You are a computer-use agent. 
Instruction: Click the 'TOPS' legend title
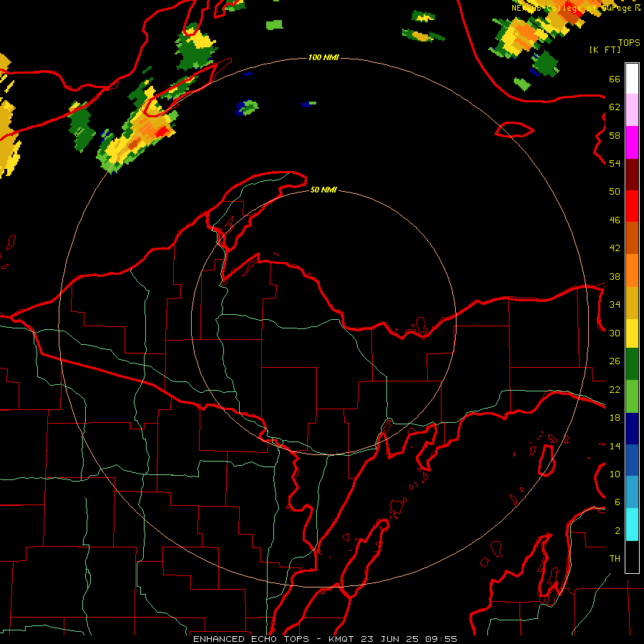[x=629, y=42]
